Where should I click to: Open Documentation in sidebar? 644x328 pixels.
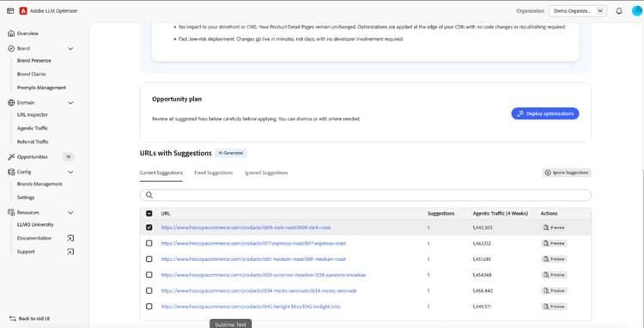pyautogui.click(x=34, y=238)
